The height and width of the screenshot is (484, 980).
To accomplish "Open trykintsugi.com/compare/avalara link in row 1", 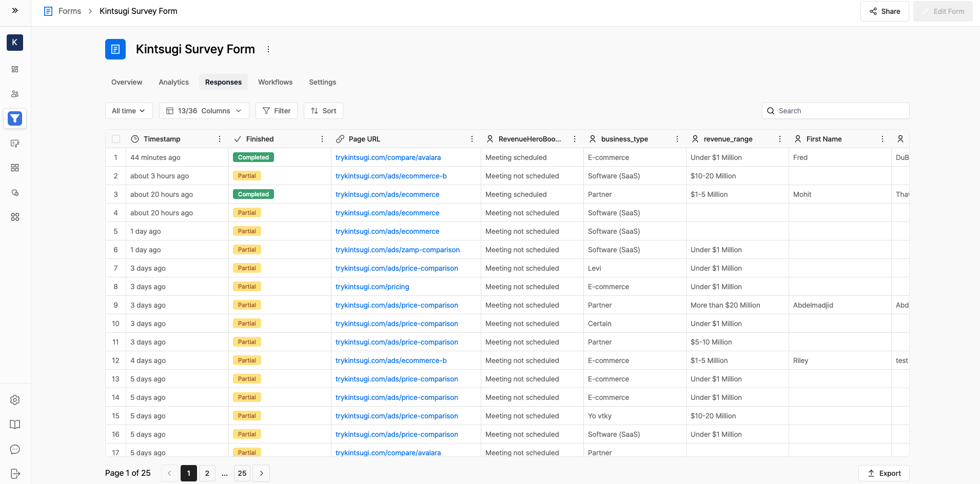I will tap(388, 157).
